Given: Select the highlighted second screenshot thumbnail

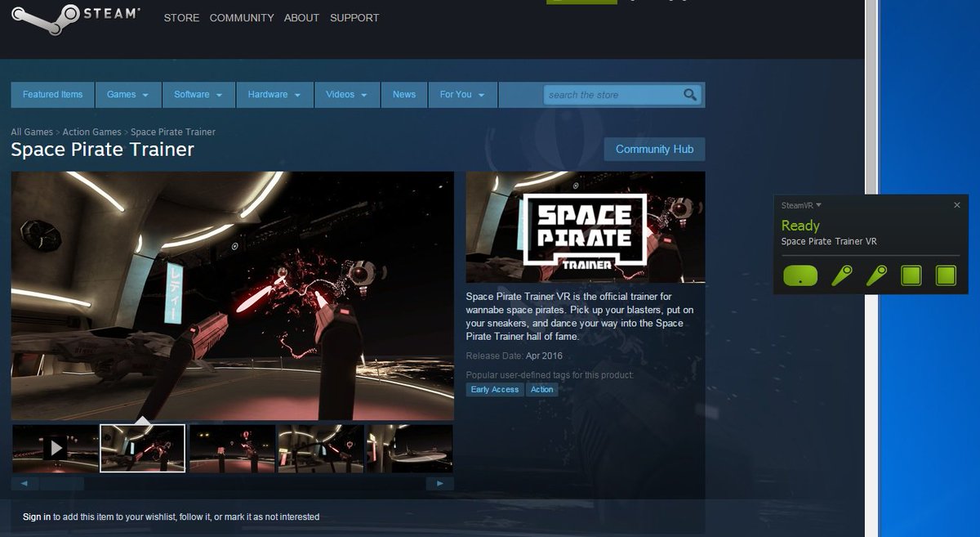Looking at the screenshot, I should (x=143, y=448).
